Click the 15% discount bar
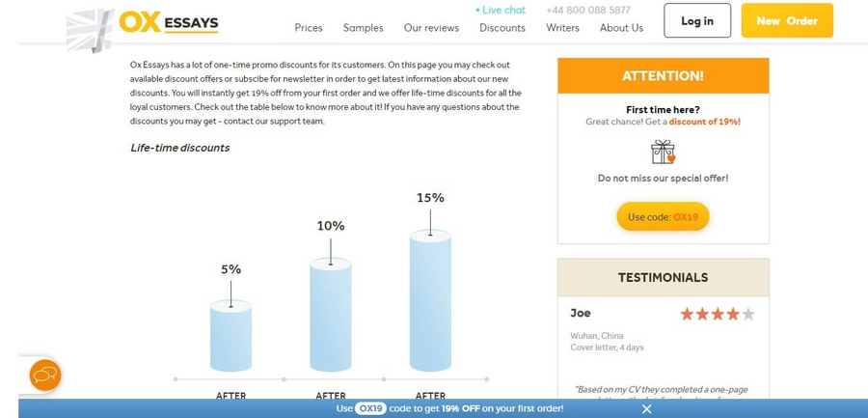868x418 pixels. 430,300
